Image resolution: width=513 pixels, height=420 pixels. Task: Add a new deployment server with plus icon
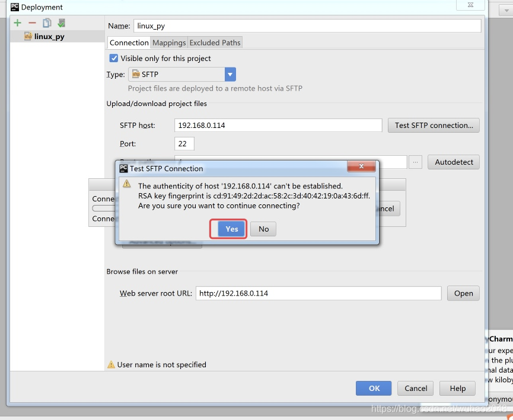pyautogui.click(x=17, y=23)
